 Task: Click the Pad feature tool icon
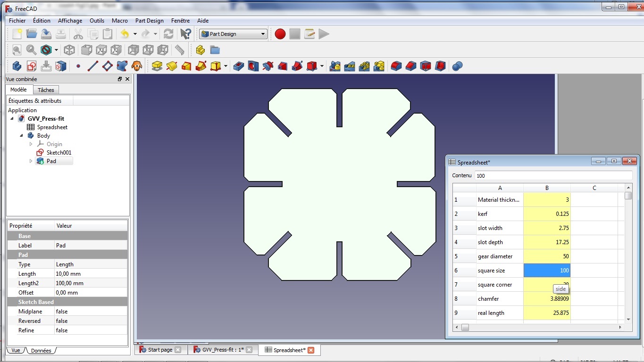click(157, 66)
